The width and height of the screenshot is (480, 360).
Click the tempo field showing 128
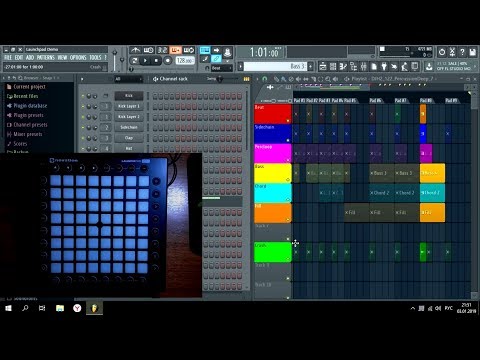pos(185,61)
